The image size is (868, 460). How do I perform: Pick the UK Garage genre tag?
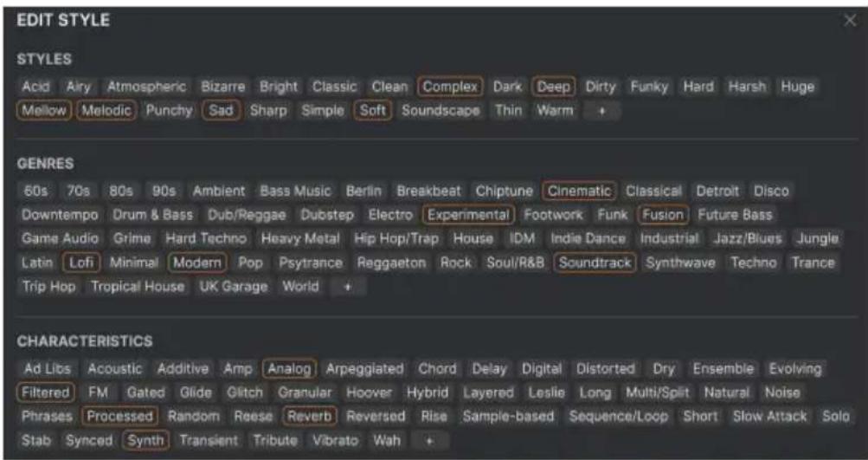233,287
